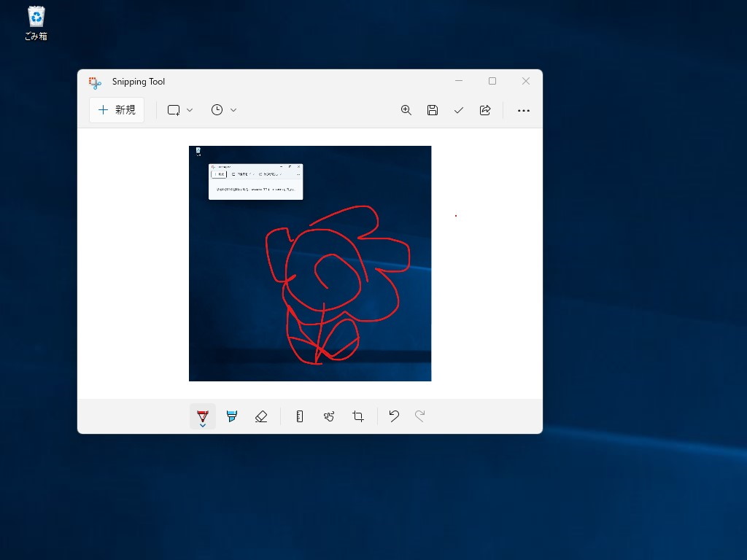
Task: Open the snipping mode rectangle selector
Action: click(174, 110)
